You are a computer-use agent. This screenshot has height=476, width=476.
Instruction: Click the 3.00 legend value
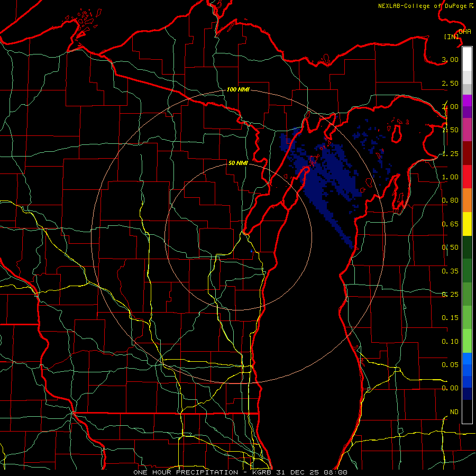[450, 59]
